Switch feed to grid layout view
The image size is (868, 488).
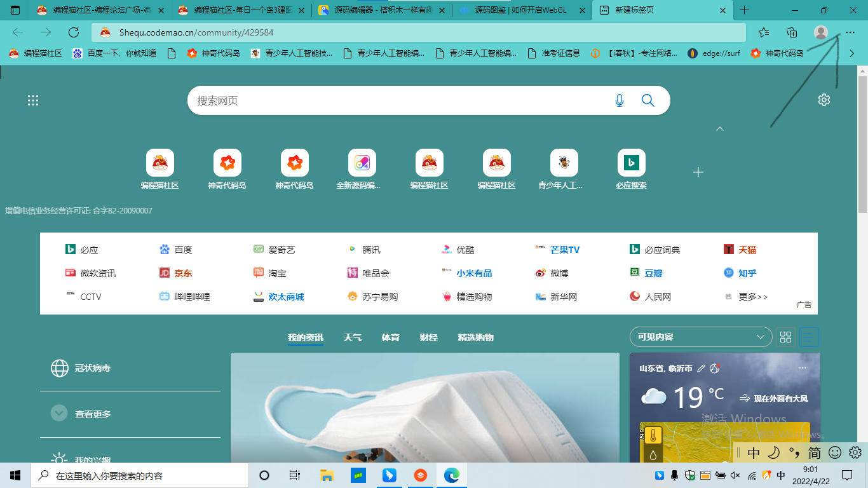[x=786, y=337]
